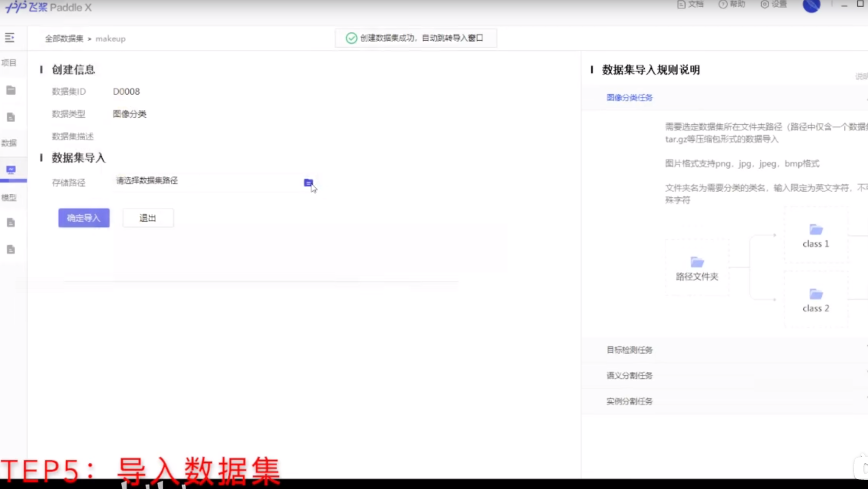Select the second document icon under 模型
The height and width of the screenshot is (489, 868).
coord(11,249)
